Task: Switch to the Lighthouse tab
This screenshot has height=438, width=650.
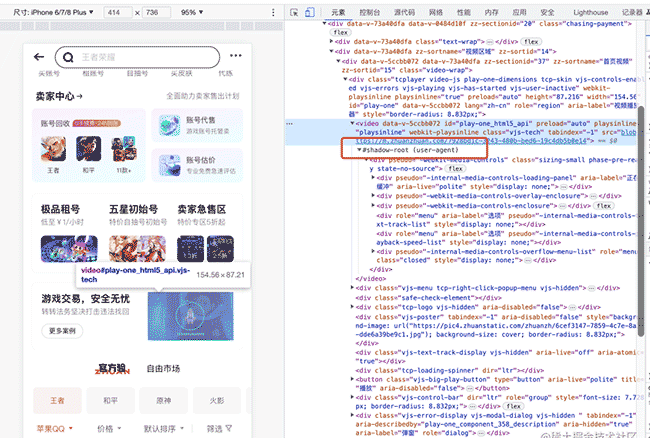Action: coord(590,12)
